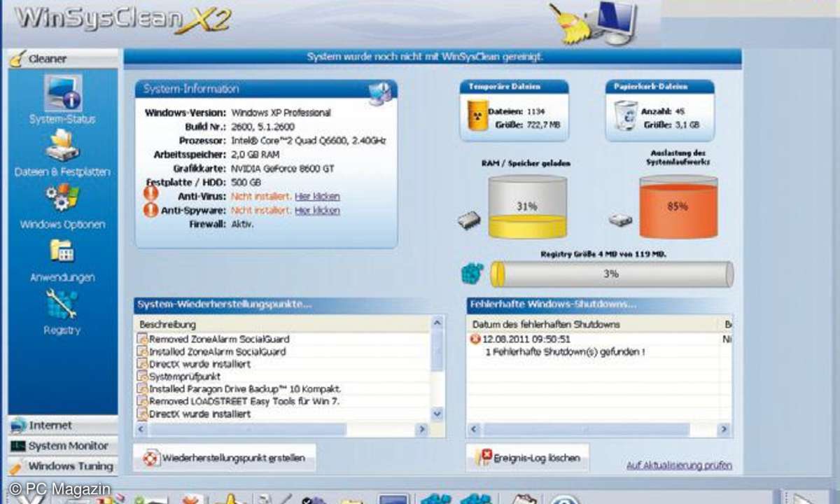Click the registry size bar showing 3%
Screen dimensions: 840x504
[612, 274]
